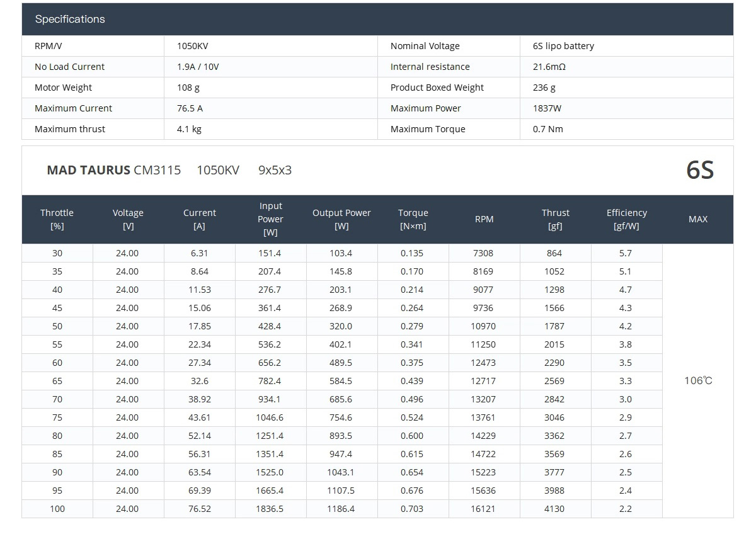The image size is (756, 539).
Task: Select the 1050KV value beside RPM/V
Action: [x=193, y=46]
